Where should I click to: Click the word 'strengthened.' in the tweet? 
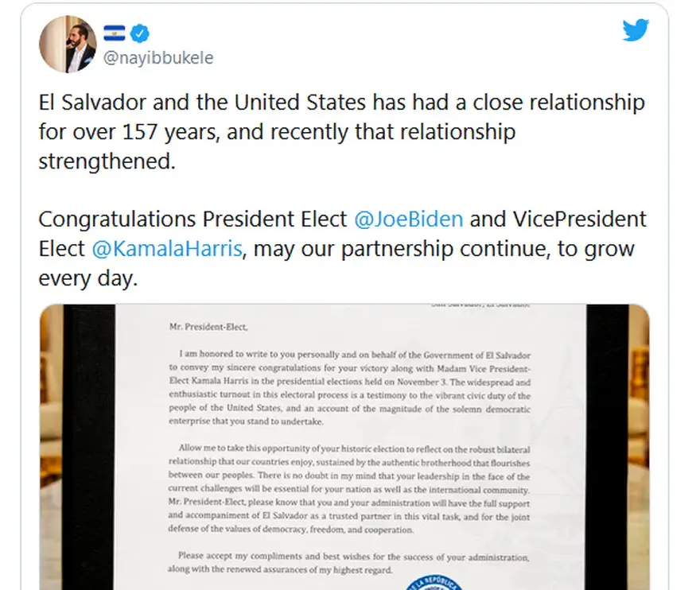(107, 161)
